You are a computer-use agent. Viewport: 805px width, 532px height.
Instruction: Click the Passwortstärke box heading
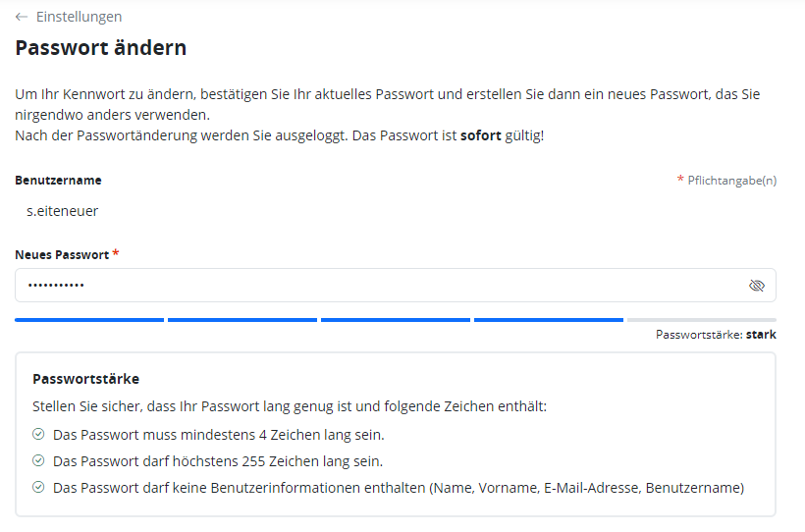click(85, 379)
